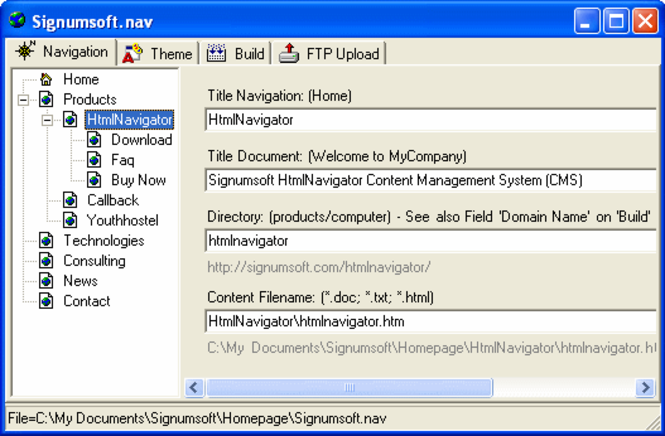
Task: Click the News page icon
Action: click(46, 281)
